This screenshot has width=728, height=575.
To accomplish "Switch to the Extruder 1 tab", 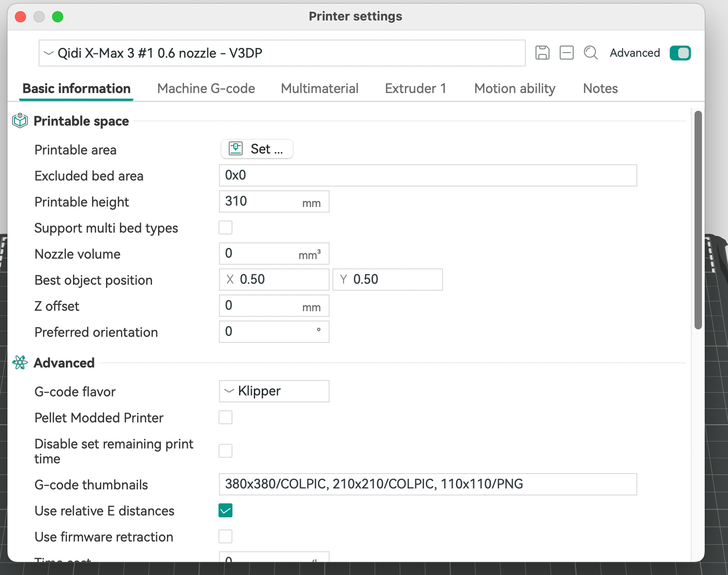I will pos(415,88).
